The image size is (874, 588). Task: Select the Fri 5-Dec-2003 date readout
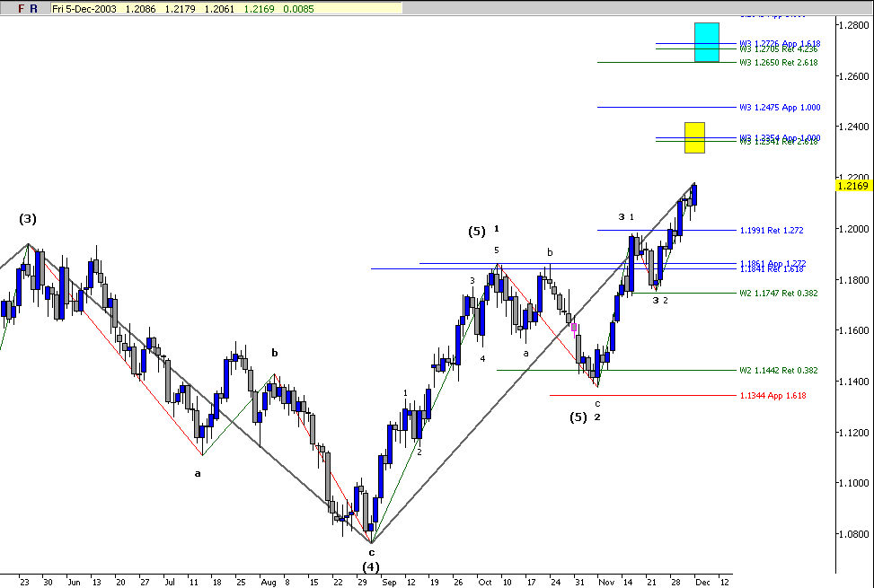(x=84, y=8)
